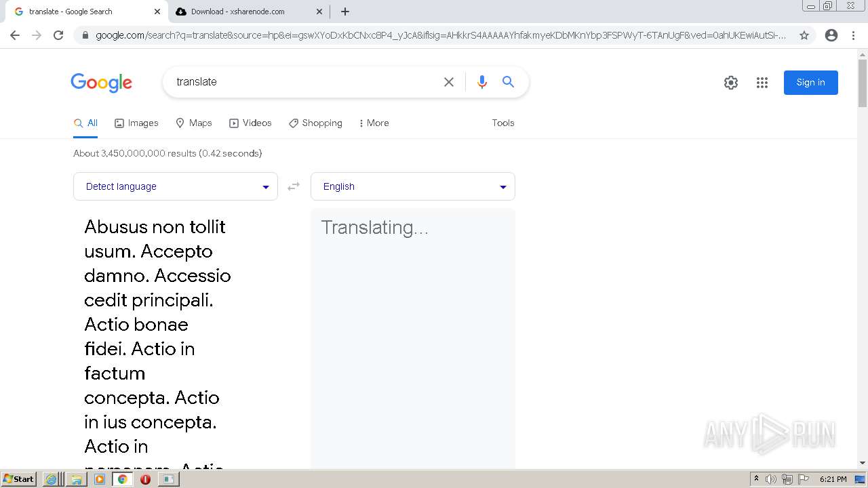Open the Opera taskbar icon
The image size is (868, 488).
click(x=145, y=479)
